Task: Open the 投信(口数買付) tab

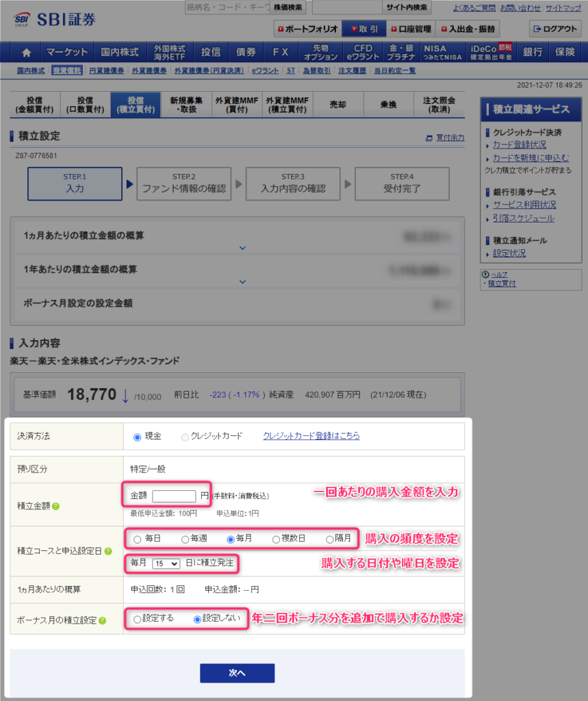Action: 85,105
